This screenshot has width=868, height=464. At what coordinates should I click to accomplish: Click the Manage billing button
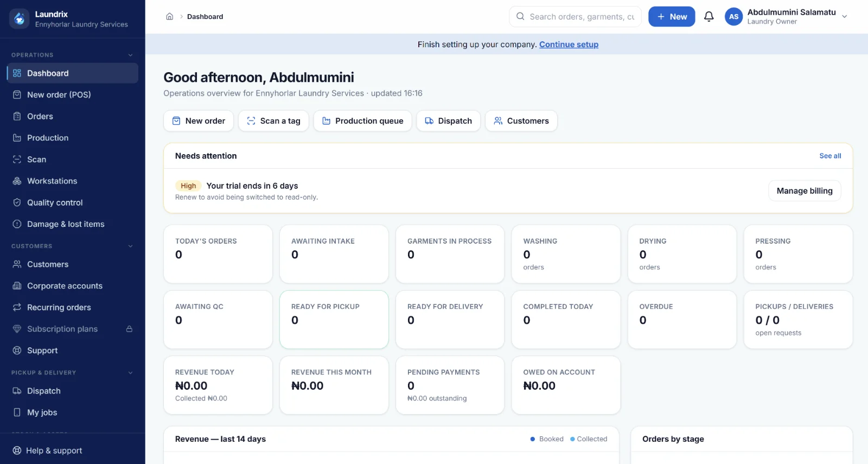pos(805,190)
